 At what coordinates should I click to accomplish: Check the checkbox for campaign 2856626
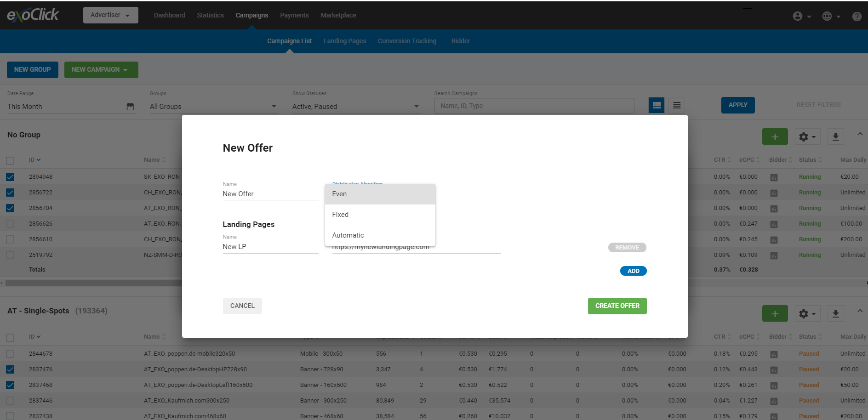coord(10,224)
